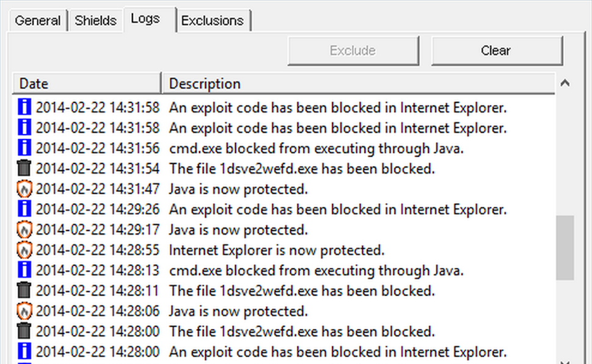Click shield icon on 14:29:17 Java entry
592x364 pixels.
click(x=24, y=230)
